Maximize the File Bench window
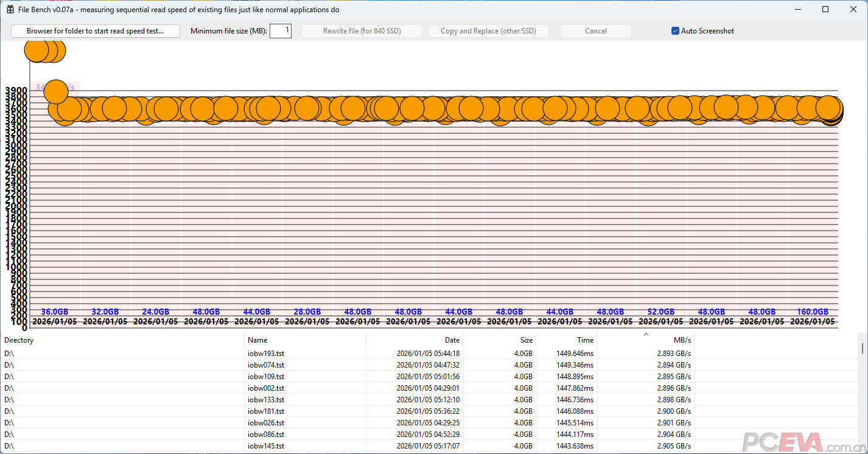This screenshot has width=868, height=454. coord(825,10)
